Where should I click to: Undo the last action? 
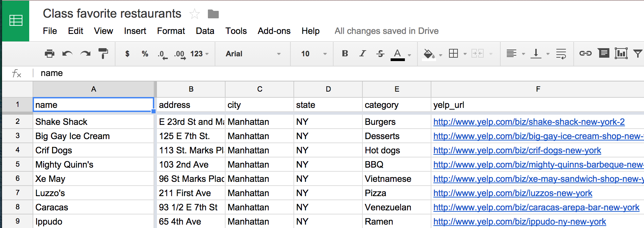67,54
